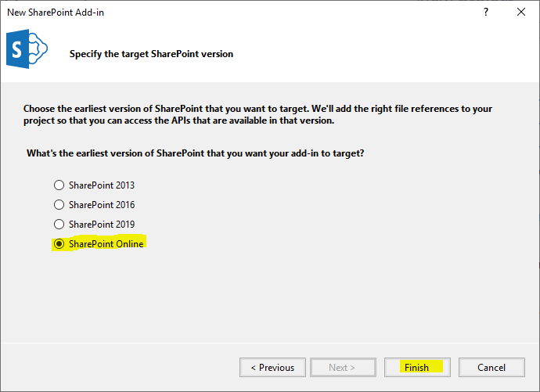Image resolution: width=540 pixels, height=392 pixels.
Task: Close the New SharePoint Add-in dialog
Action: (521, 12)
